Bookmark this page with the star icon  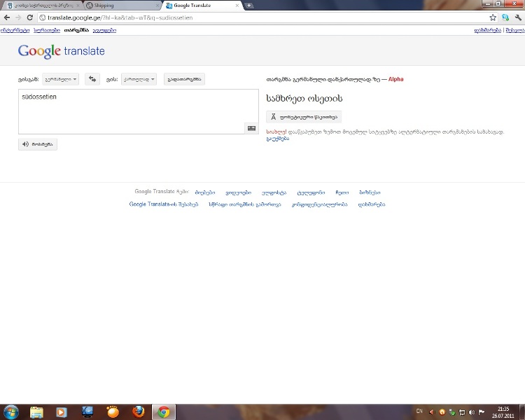click(x=493, y=17)
